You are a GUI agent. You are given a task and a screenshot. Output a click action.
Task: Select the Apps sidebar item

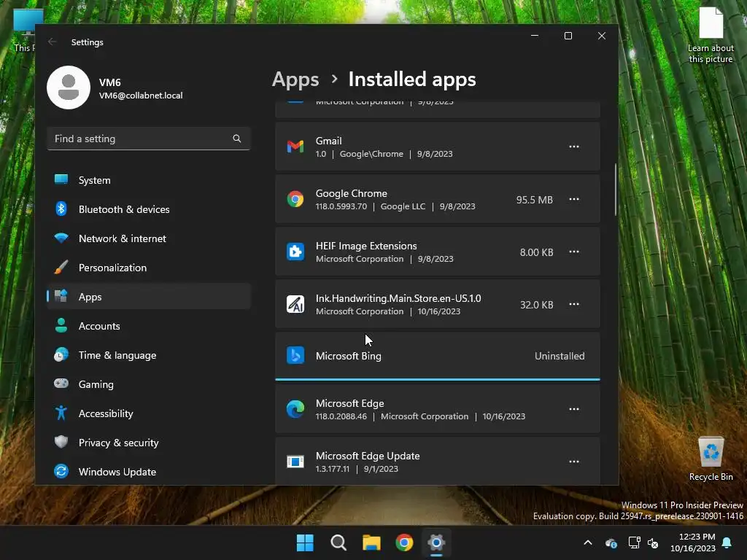(x=149, y=297)
